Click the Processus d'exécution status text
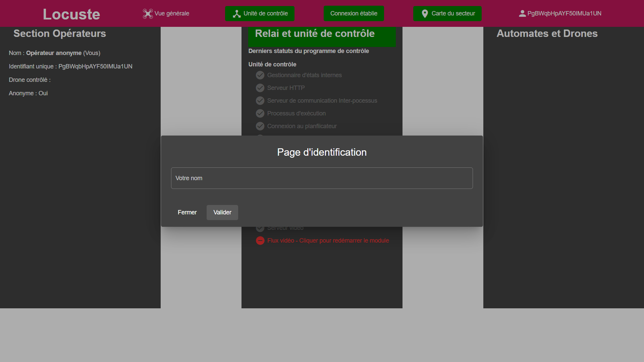Image resolution: width=644 pixels, height=362 pixels. coord(297,113)
